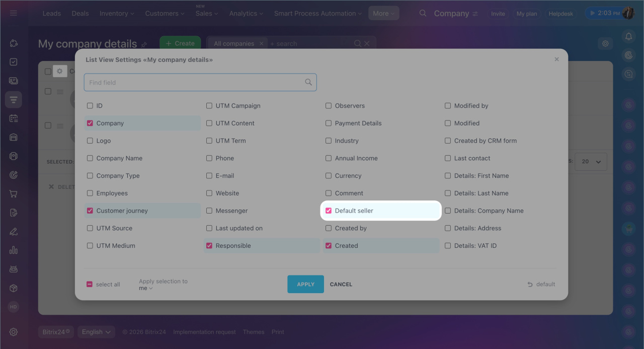Click Cancel in the settings dialog
Image resolution: width=644 pixels, height=349 pixels.
[341, 285]
